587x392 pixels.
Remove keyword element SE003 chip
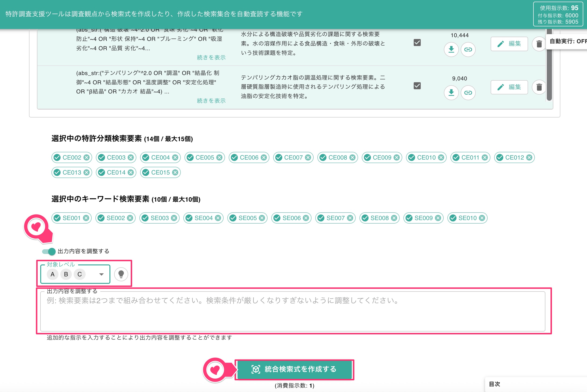[x=174, y=218]
